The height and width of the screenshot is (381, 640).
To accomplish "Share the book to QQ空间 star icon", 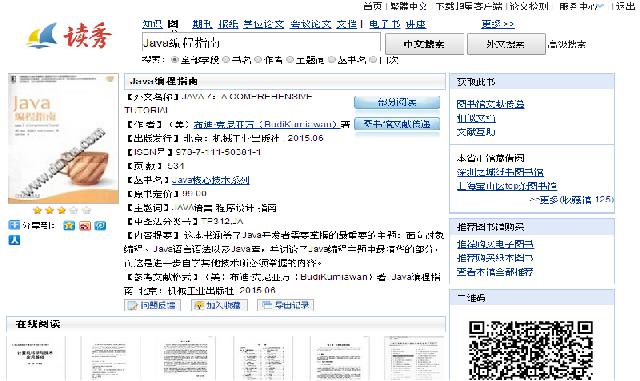I will 69,225.
